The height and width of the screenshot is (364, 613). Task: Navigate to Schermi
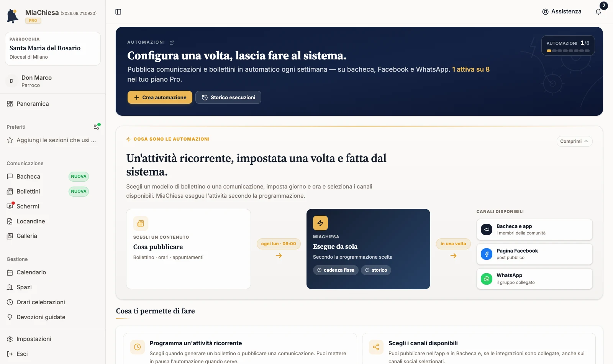click(53, 207)
